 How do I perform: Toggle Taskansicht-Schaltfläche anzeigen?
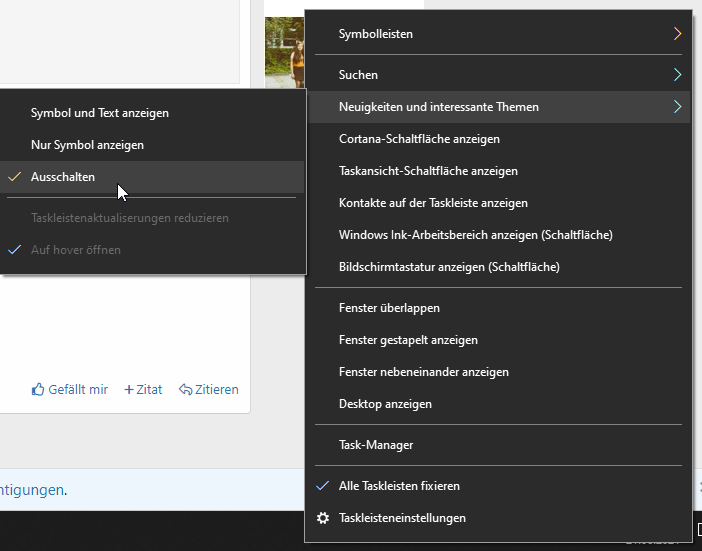428,171
